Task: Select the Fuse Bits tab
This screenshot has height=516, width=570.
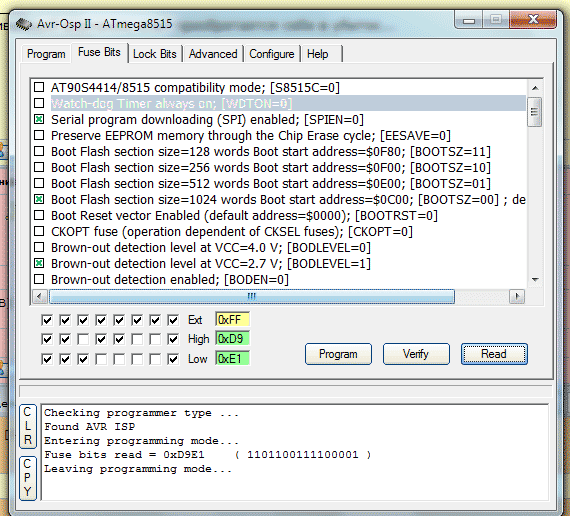Action: (99, 52)
